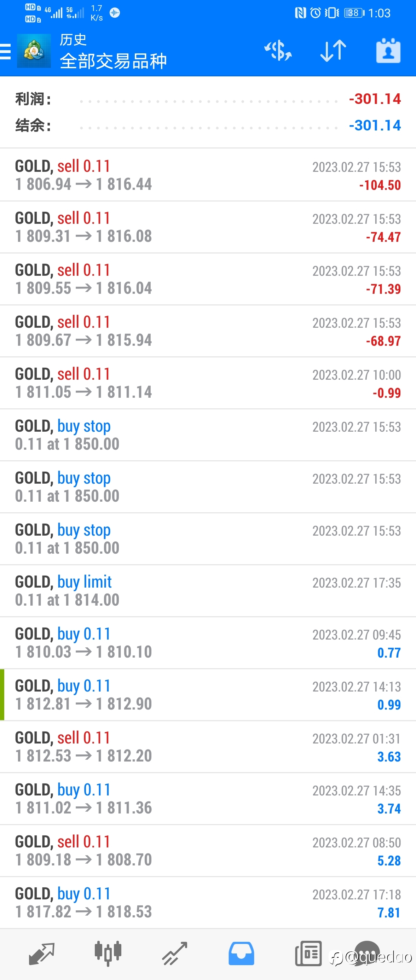Screen dimensions: 416x980
Task: Expand the sell trade with -74.47 loss
Action: point(208,227)
